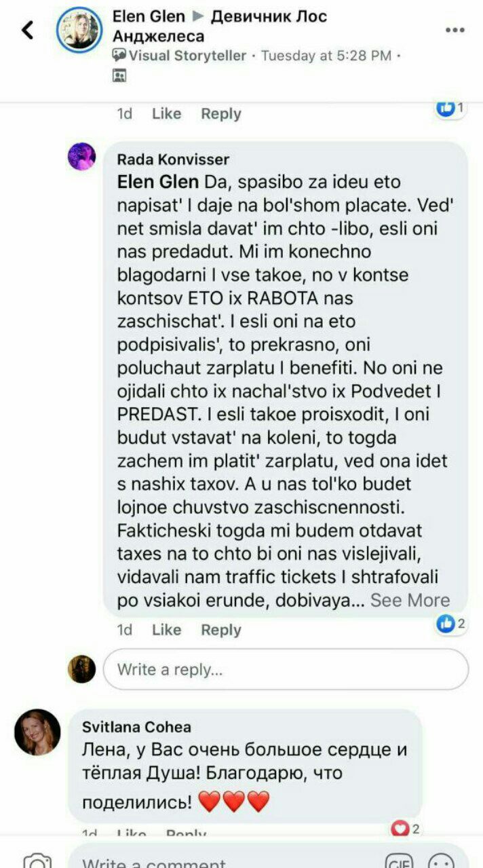Open Svitlana Cohea's profile photo
The width and height of the screenshot is (483, 868).
click(x=37, y=732)
